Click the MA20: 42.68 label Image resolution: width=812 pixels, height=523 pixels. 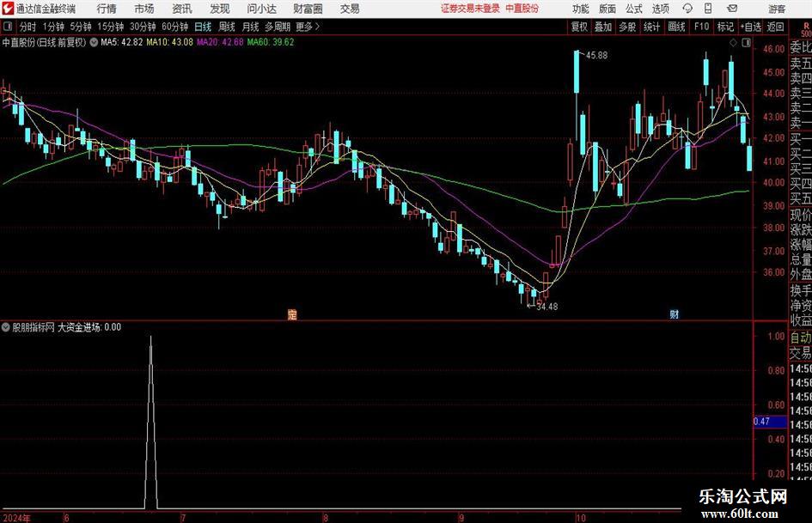[x=220, y=42]
